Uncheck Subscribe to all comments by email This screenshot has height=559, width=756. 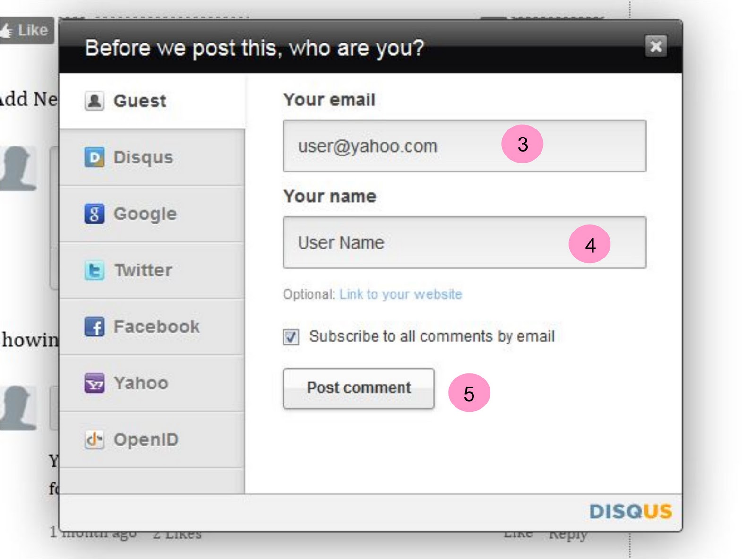[x=291, y=337]
